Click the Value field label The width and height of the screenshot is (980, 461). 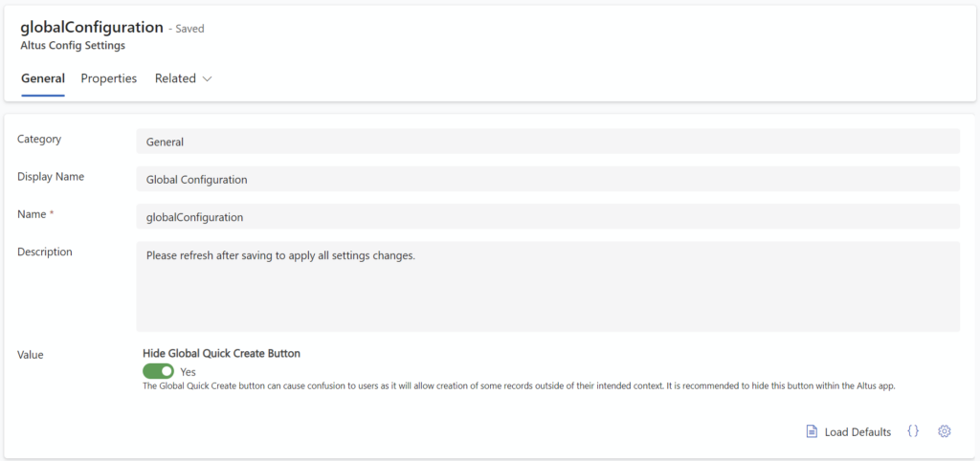30,354
